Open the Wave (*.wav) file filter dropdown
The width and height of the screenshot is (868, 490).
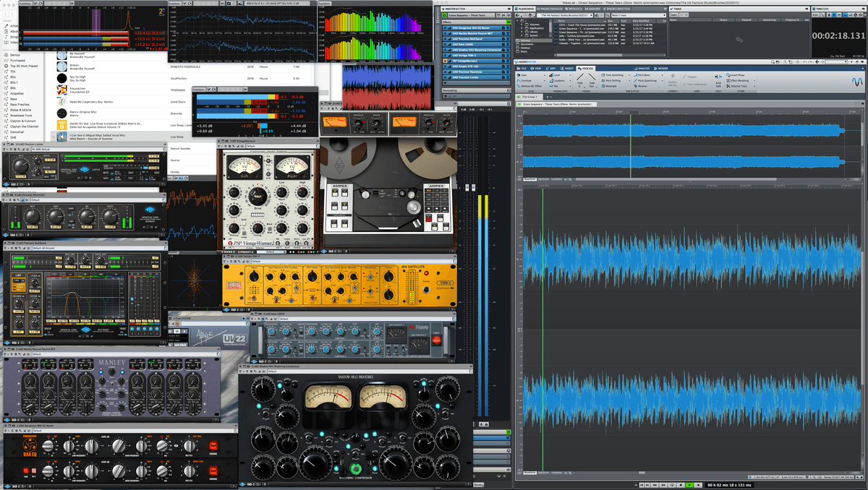[x=665, y=15]
